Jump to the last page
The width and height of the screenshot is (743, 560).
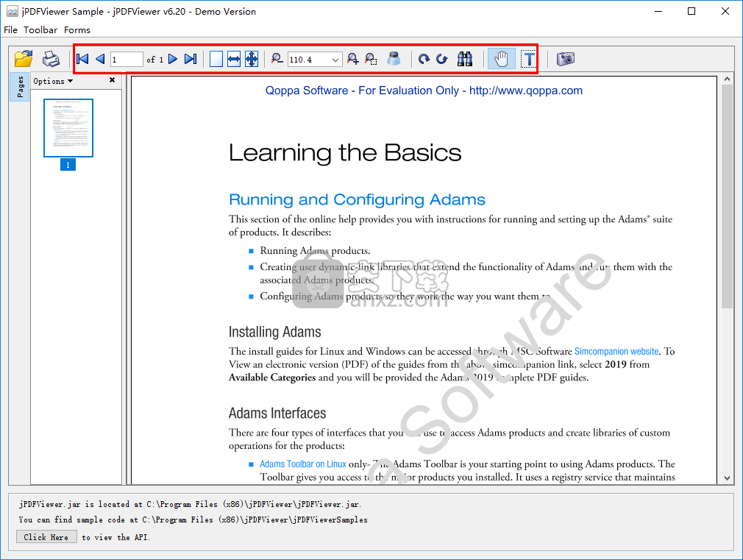coord(191,59)
